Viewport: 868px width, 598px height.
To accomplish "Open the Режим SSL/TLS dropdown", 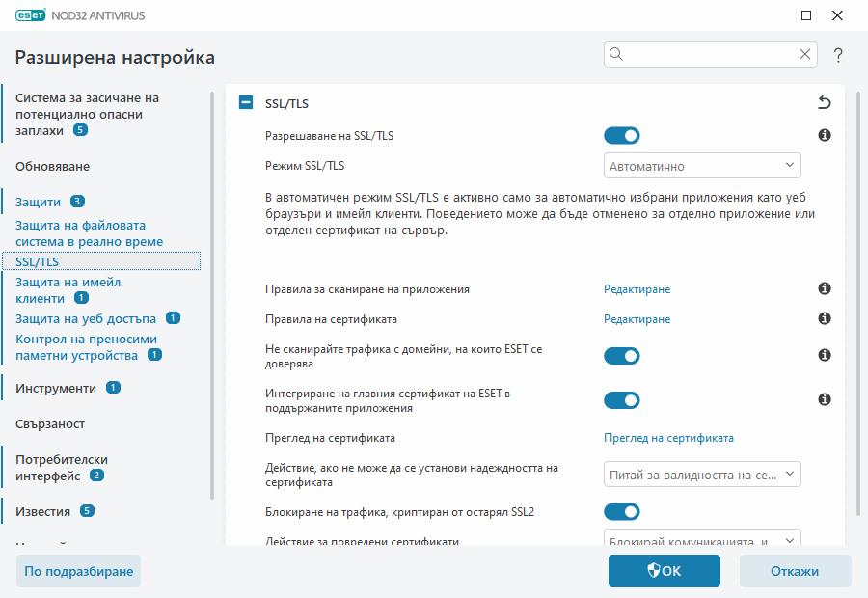I will (x=702, y=165).
